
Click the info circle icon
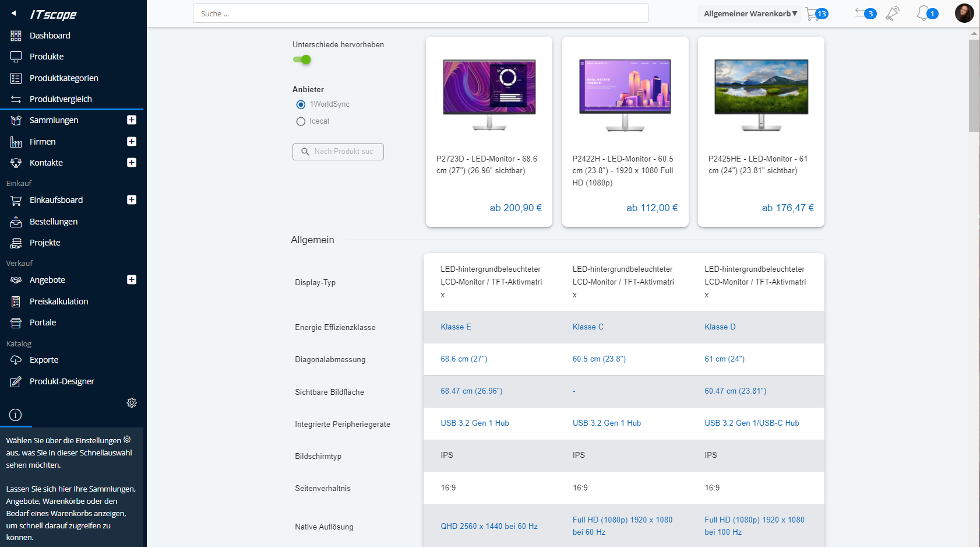point(16,415)
